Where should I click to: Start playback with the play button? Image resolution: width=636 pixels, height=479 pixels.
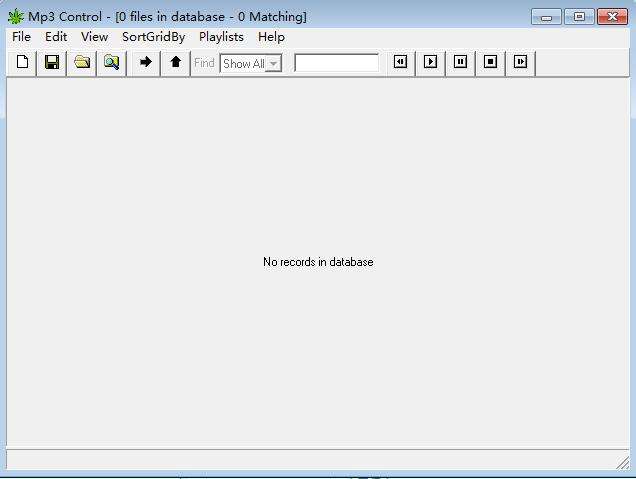click(430, 62)
